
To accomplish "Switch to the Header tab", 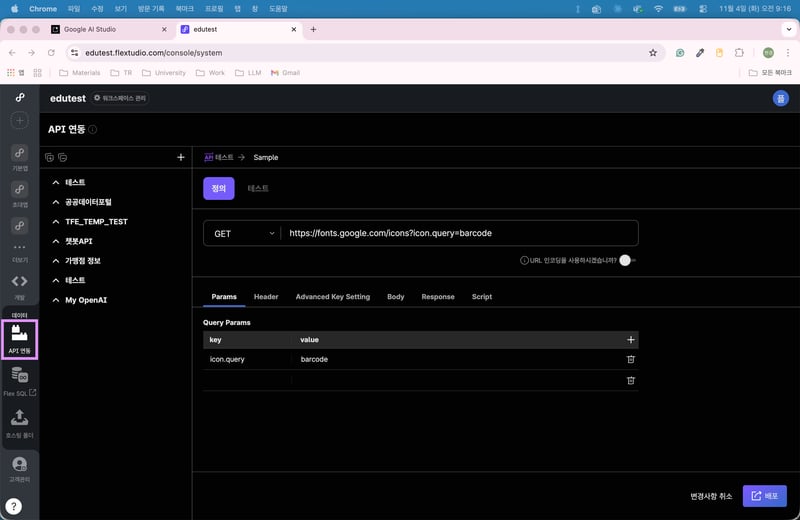I will coord(266,297).
